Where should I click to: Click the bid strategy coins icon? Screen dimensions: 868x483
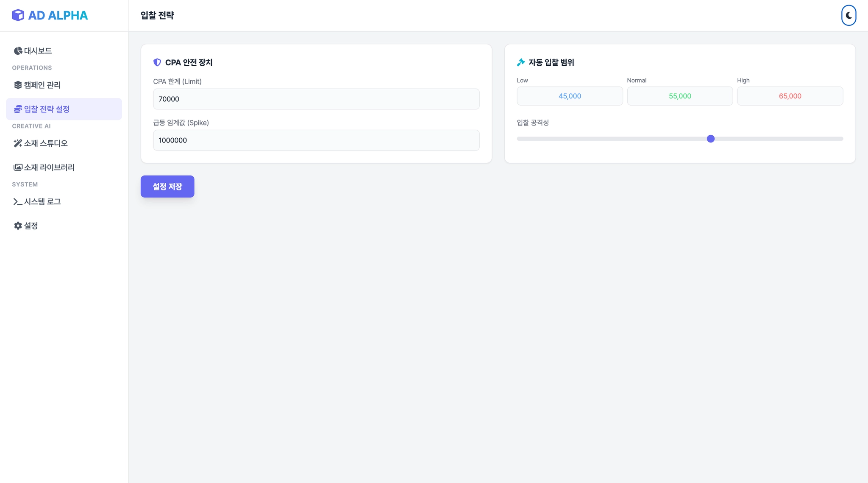coord(18,109)
